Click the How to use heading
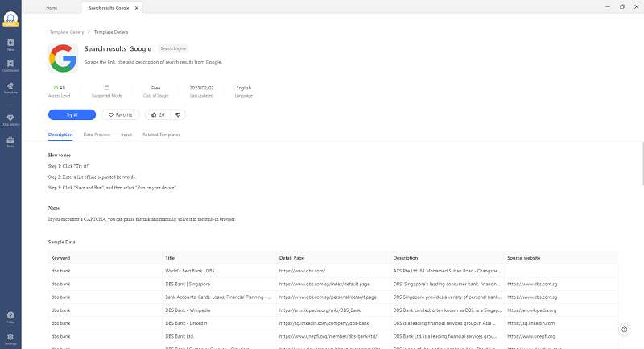Screen dimensions: 644x349 [x=59, y=156]
